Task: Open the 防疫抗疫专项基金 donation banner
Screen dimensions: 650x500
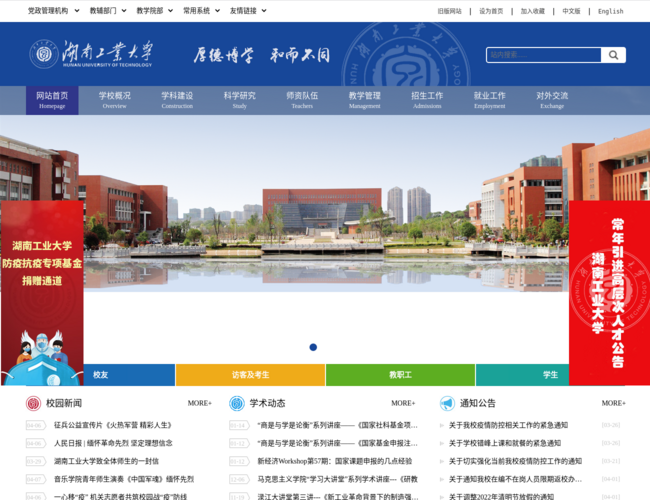Action: [42, 293]
